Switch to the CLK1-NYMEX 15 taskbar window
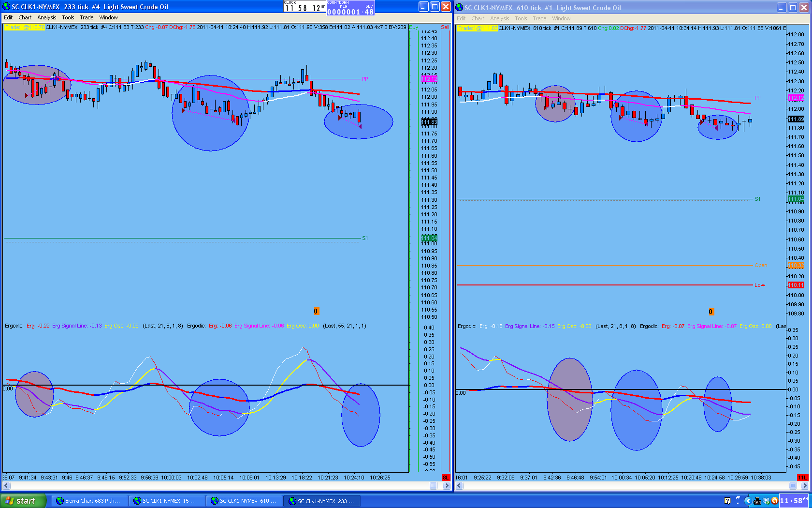 click(166, 501)
